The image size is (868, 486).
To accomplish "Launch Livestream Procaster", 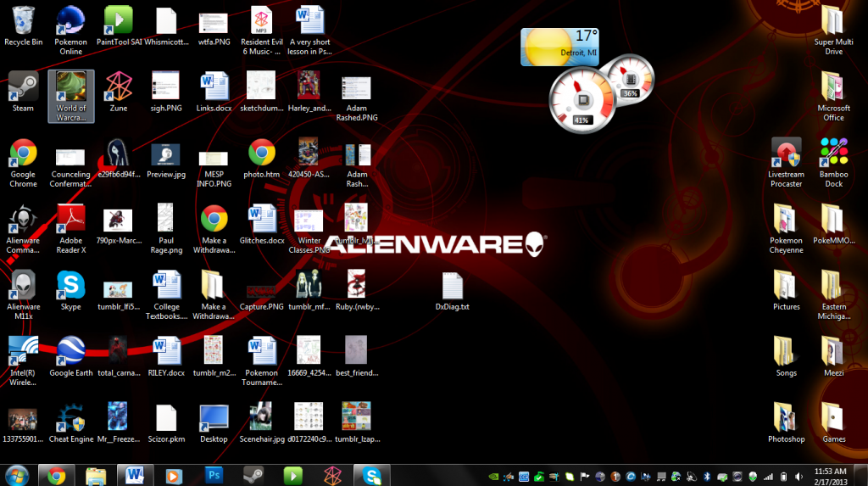I will pyautogui.click(x=786, y=163).
